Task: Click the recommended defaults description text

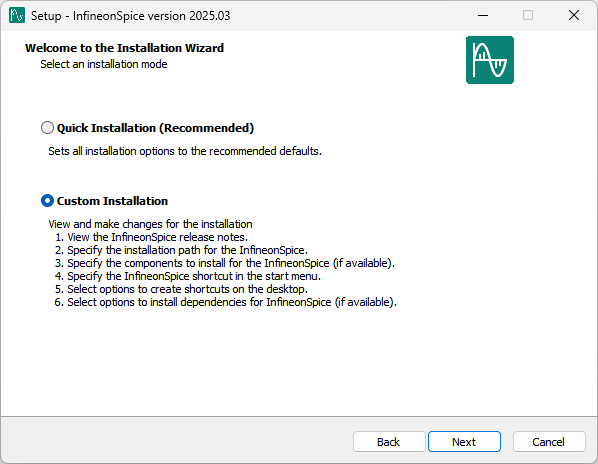Action: tap(185, 151)
